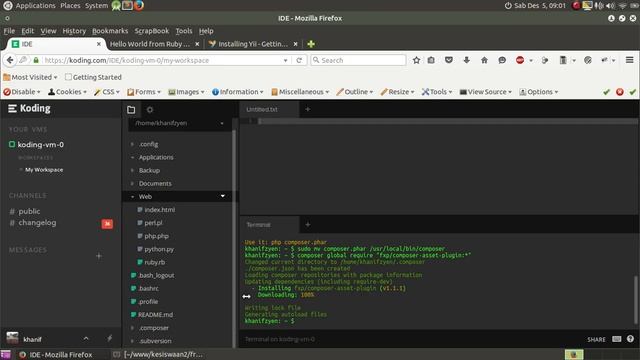Click the Firefox back arrow button
Viewport: 640px width, 360px height.
click(x=10, y=60)
